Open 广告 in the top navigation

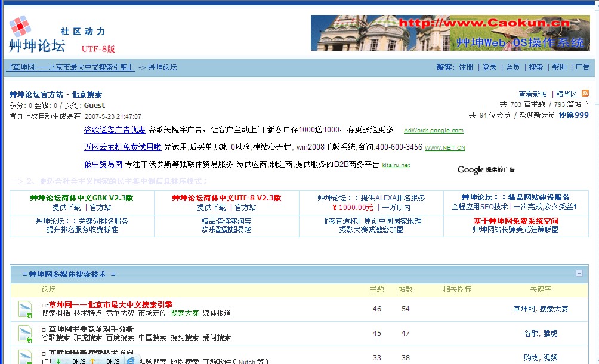[x=582, y=67]
